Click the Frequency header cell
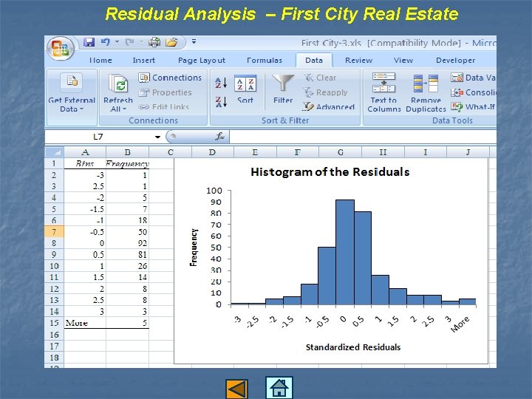Screen dimensions: 532x399 click(x=128, y=163)
